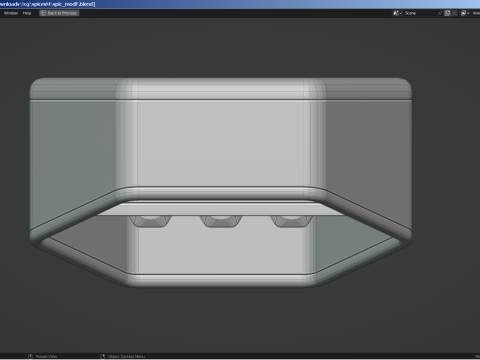Click the Scene name field
The image size is (480, 360).
tap(419, 13)
